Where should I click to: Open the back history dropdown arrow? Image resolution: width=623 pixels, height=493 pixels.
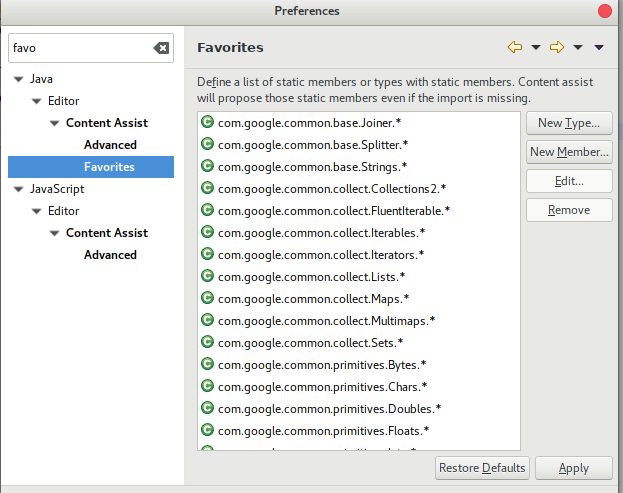click(x=536, y=48)
